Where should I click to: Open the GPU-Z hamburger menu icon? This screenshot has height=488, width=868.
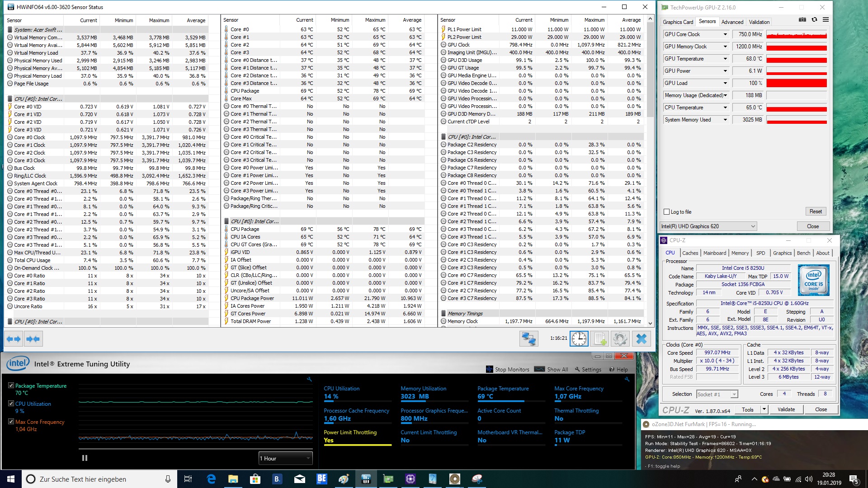click(x=826, y=20)
